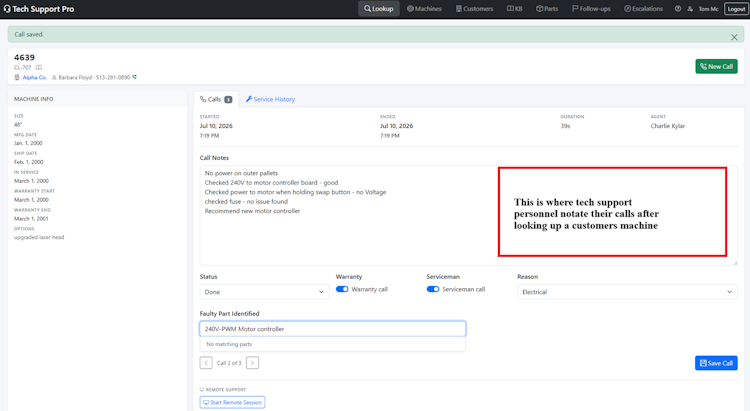Go to the next call arrow
This screenshot has width=750, height=411.
[x=253, y=363]
